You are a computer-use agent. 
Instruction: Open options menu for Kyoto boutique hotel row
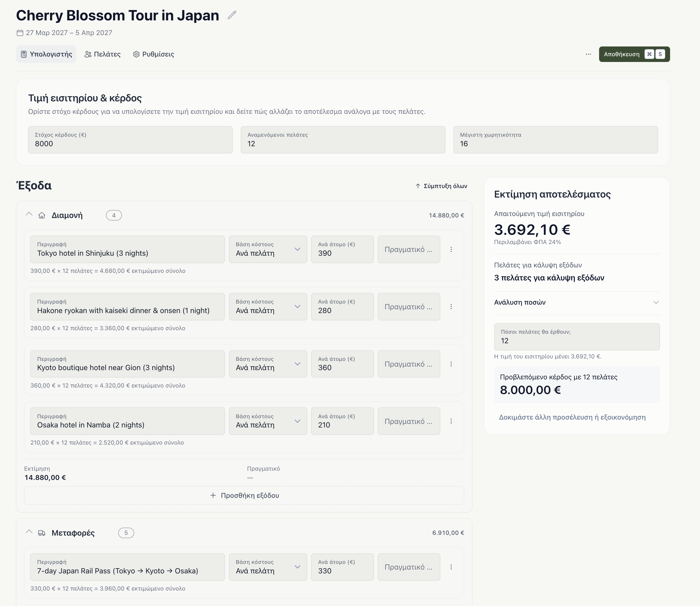click(451, 364)
